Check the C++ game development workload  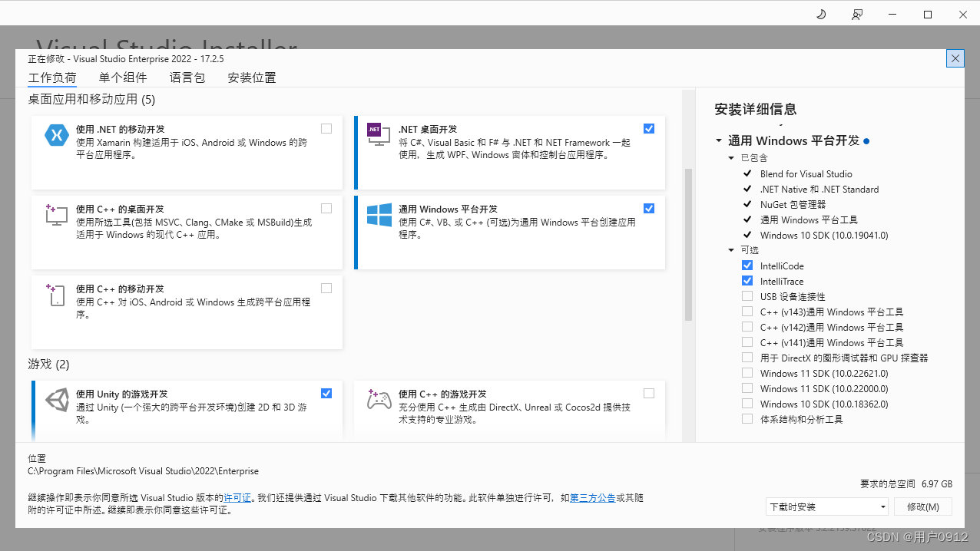649,394
